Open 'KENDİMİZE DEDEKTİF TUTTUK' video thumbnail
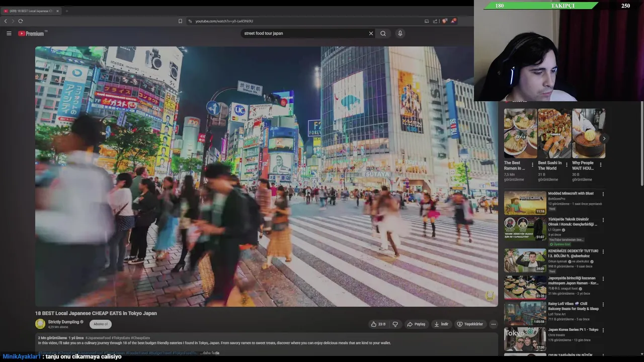The image size is (644, 362). pyautogui.click(x=525, y=260)
